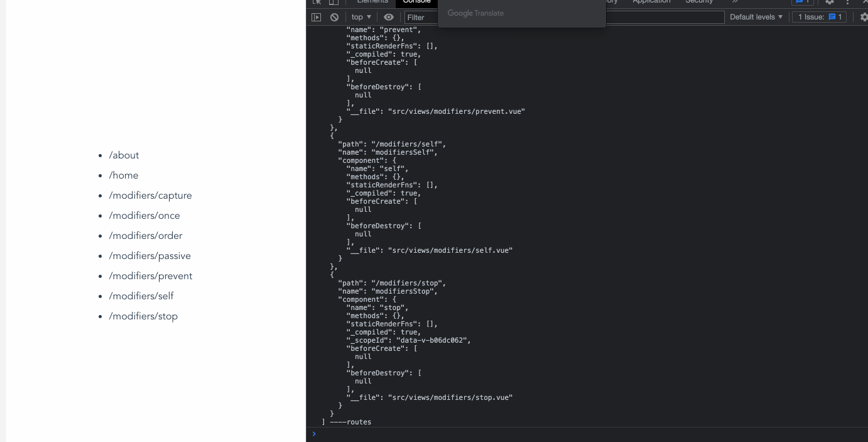868x442 pixels.
Task: Switch to the Elements tab
Action: click(x=372, y=2)
